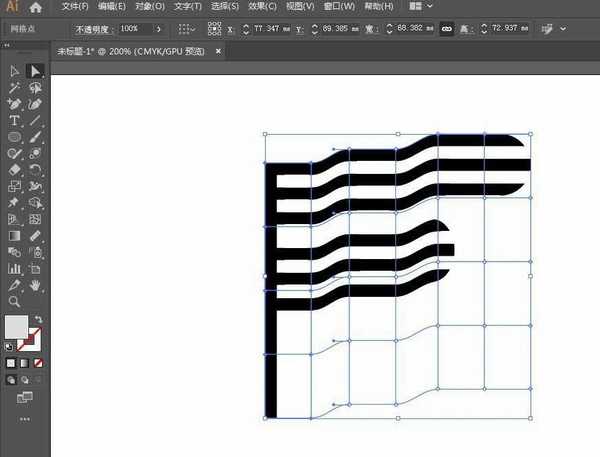
Task: Select the Type tool
Action: point(15,120)
